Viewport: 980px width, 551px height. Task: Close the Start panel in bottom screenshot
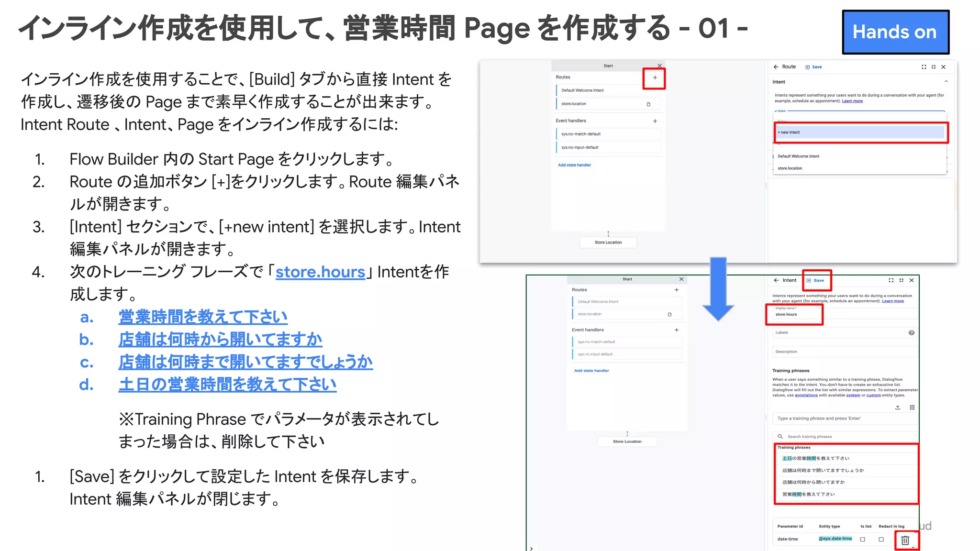681,279
